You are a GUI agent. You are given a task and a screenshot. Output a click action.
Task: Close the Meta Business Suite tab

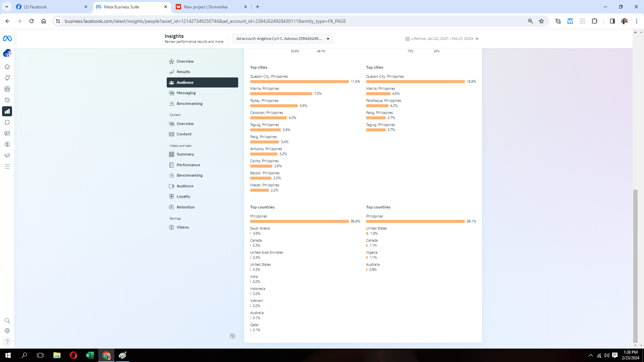tap(166, 7)
